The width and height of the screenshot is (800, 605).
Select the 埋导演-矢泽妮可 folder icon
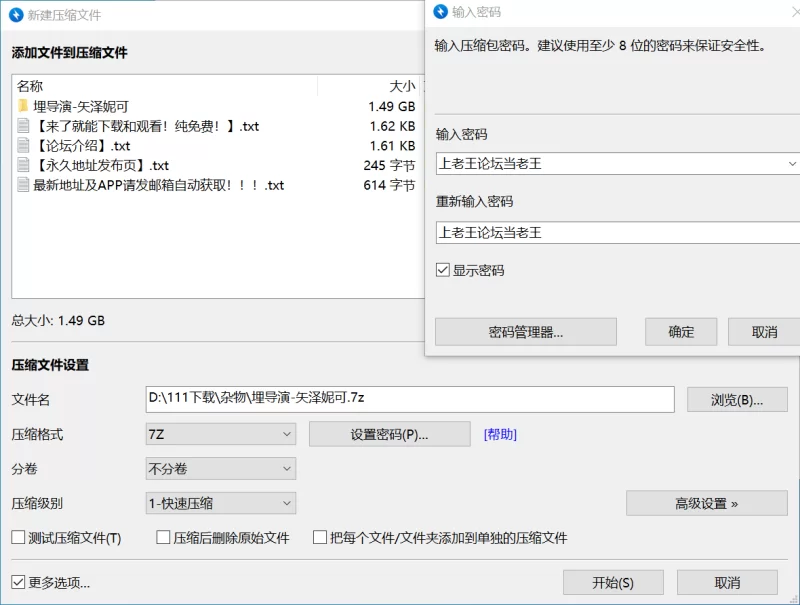pyautogui.click(x=23, y=106)
